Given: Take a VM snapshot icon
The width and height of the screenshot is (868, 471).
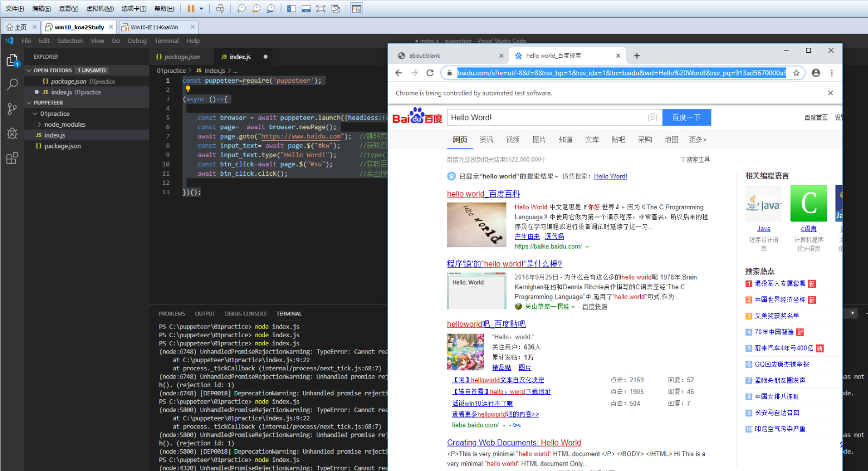Looking at the screenshot, I should [x=241, y=9].
